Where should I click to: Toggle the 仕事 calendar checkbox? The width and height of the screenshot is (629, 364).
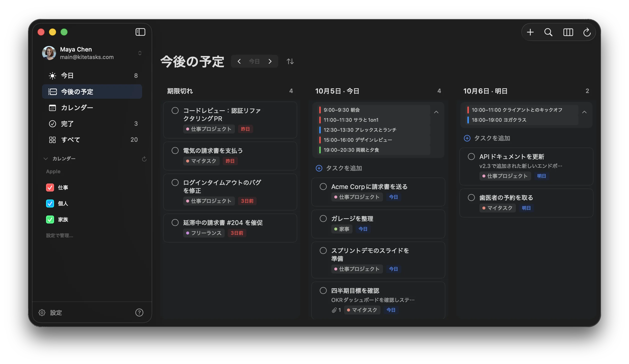click(x=50, y=187)
